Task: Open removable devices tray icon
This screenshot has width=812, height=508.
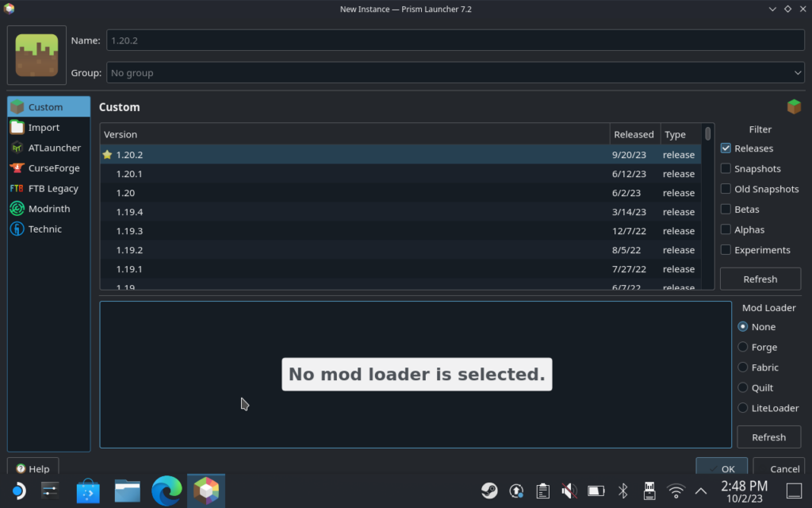Action: tap(649, 491)
